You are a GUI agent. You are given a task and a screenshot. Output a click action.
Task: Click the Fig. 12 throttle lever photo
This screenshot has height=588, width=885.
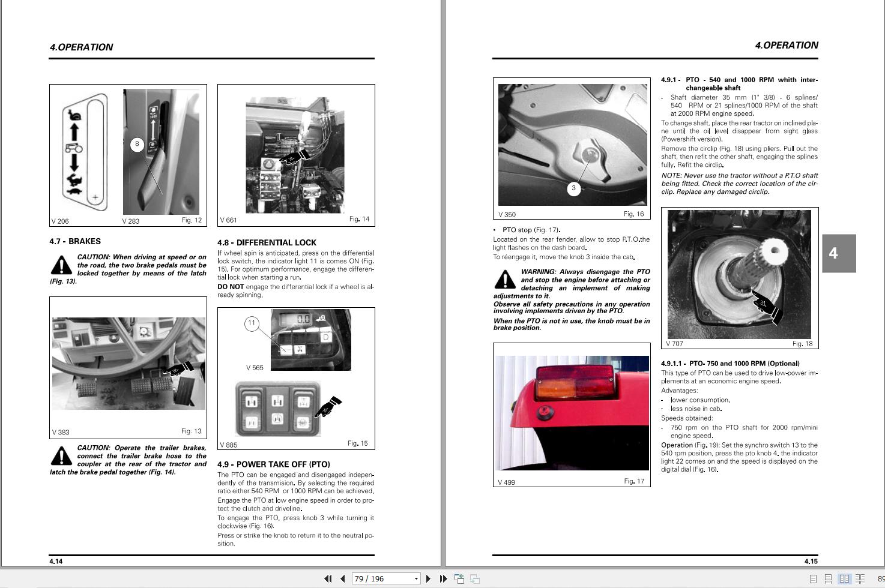(161, 152)
